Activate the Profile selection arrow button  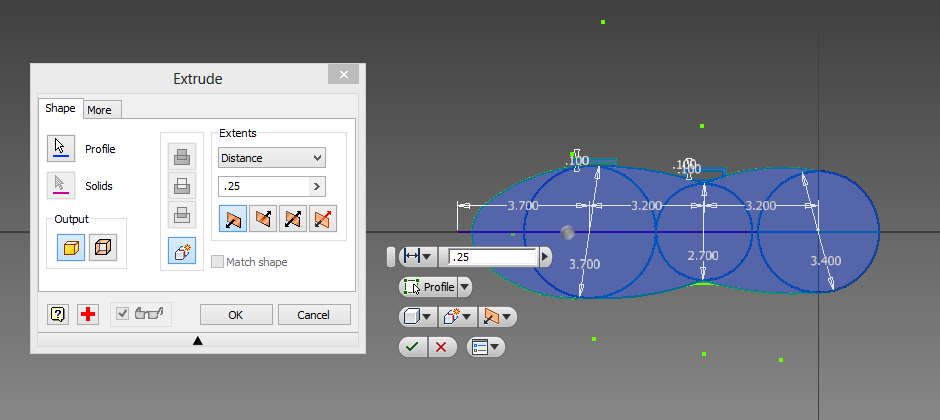61,149
